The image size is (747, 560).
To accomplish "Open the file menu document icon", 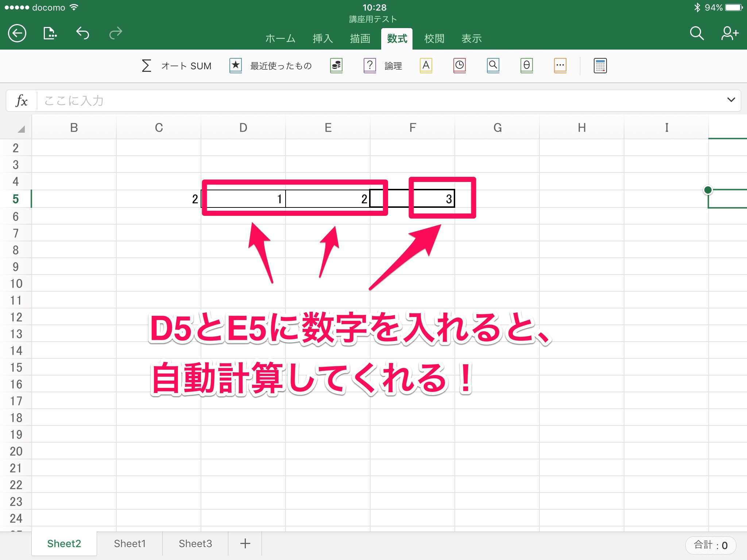I will coord(50,34).
